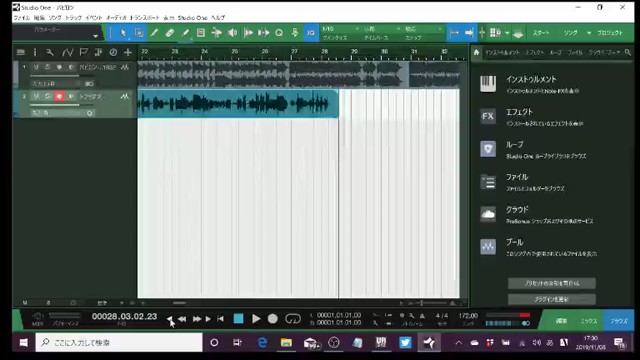The width and height of the screenshot is (640, 360).
Task: Click the play-from-marker toolbar icon
Action: pos(248,33)
